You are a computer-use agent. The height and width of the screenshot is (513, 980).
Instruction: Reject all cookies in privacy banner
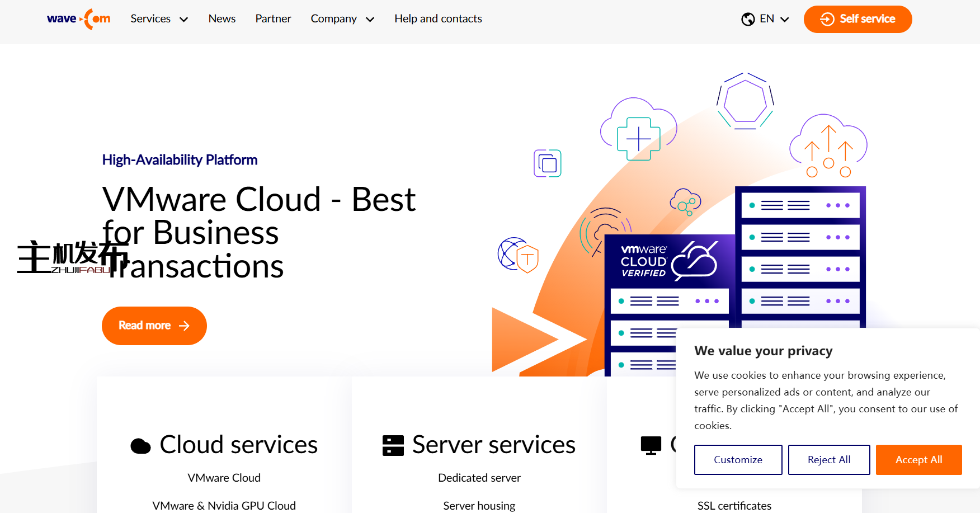click(828, 460)
